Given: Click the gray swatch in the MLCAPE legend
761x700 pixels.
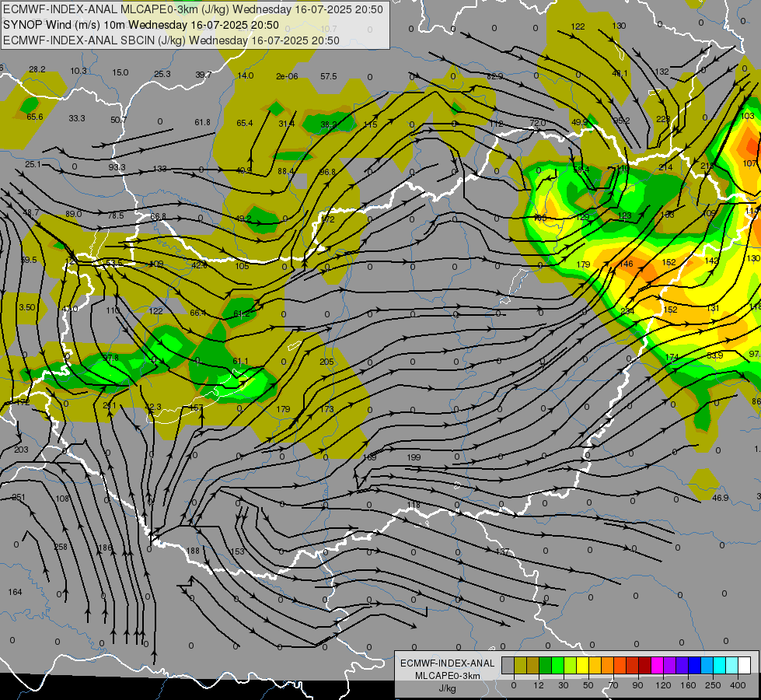Looking at the screenshot, I should (508, 666).
